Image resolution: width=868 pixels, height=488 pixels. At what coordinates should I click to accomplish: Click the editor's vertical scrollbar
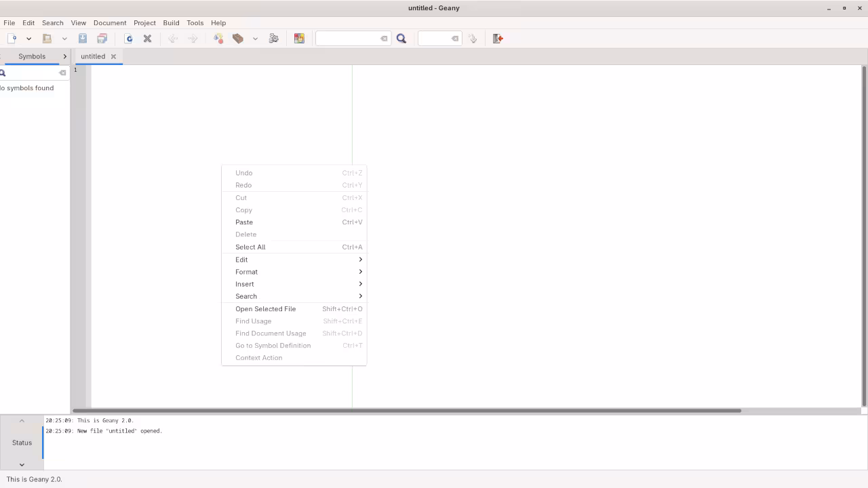pyautogui.click(x=865, y=236)
